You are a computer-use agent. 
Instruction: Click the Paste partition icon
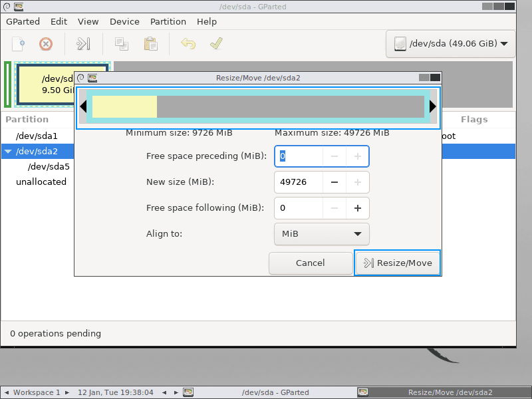150,44
